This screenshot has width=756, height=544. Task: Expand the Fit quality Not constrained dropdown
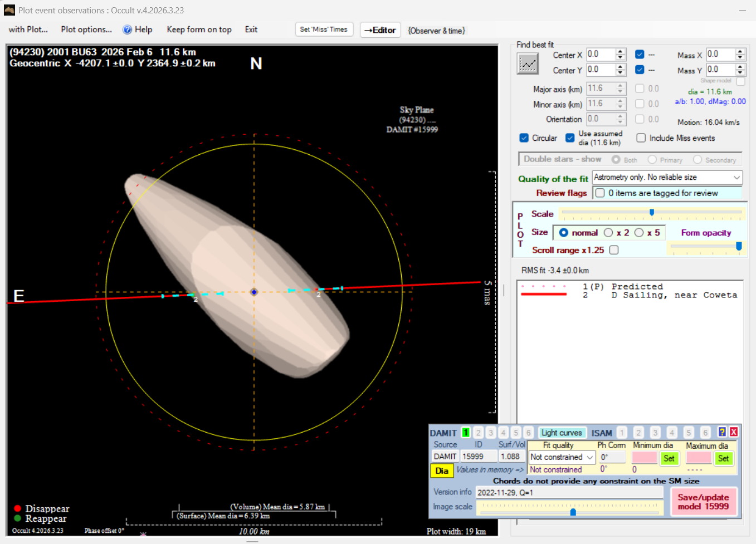click(590, 457)
